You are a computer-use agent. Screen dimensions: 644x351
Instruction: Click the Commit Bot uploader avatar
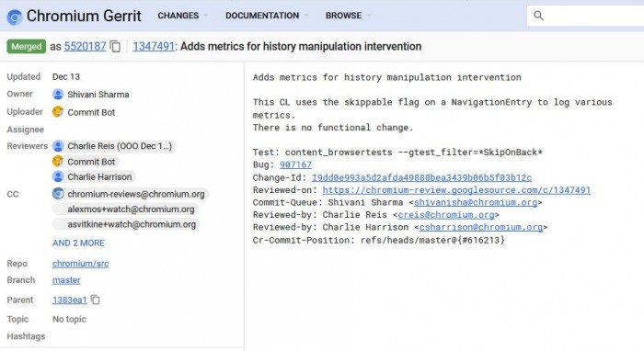58,112
